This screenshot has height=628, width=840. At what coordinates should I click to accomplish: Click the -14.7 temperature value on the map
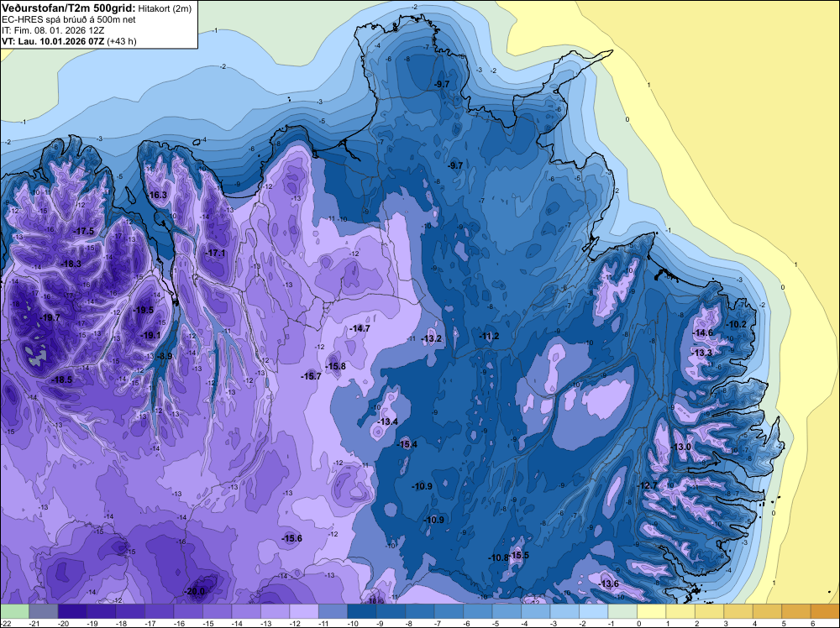(360, 329)
